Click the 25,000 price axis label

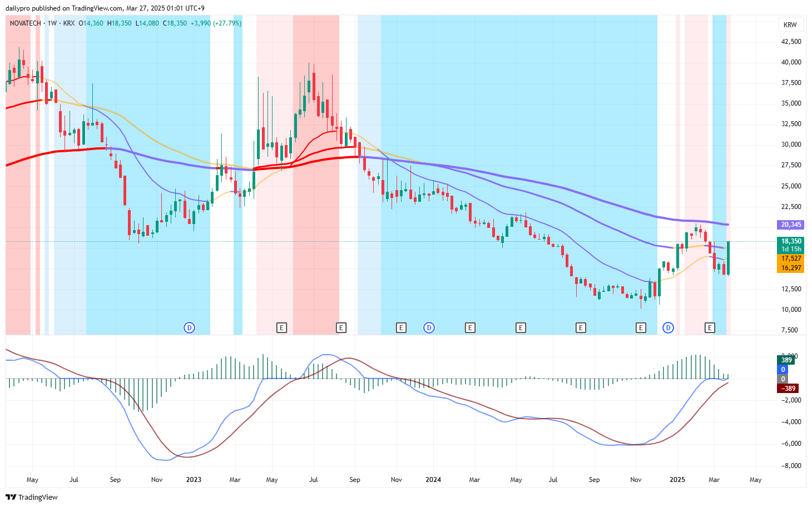791,186
